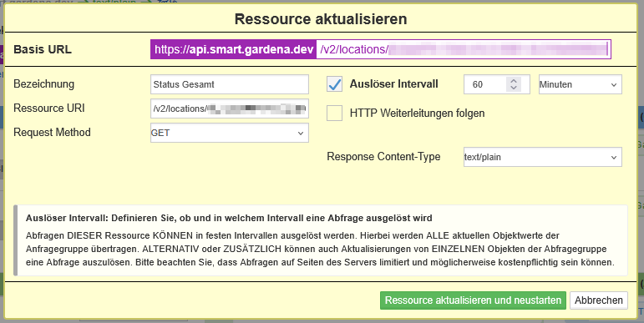Click the HTTP Weiterleitungen folgen label
The width and height of the screenshot is (644, 323).
point(418,113)
